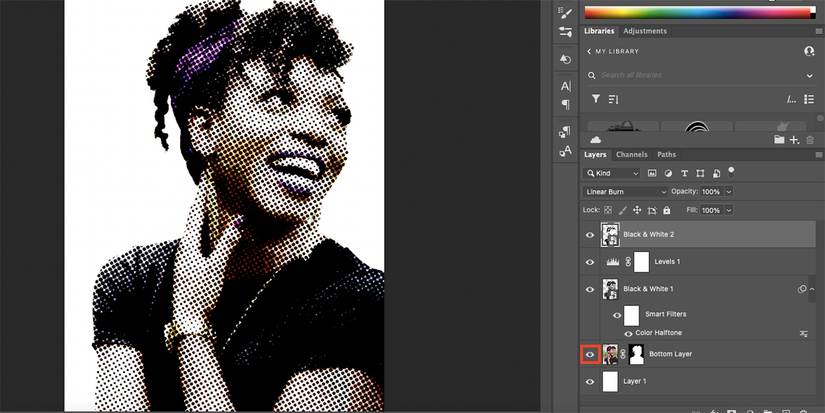The width and height of the screenshot is (825, 413).
Task: Open the Kind filter dropdown
Action: (611, 173)
